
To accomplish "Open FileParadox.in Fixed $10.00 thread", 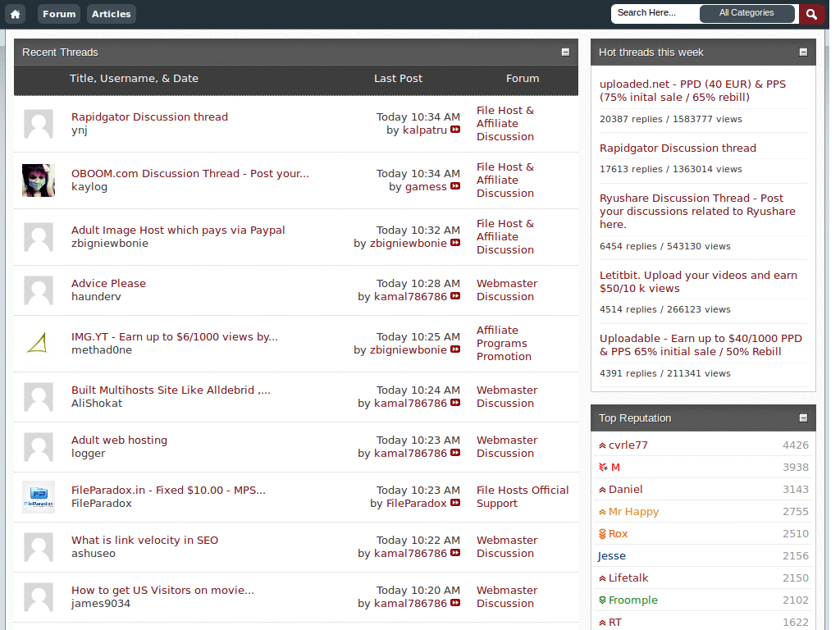I will [x=168, y=491].
